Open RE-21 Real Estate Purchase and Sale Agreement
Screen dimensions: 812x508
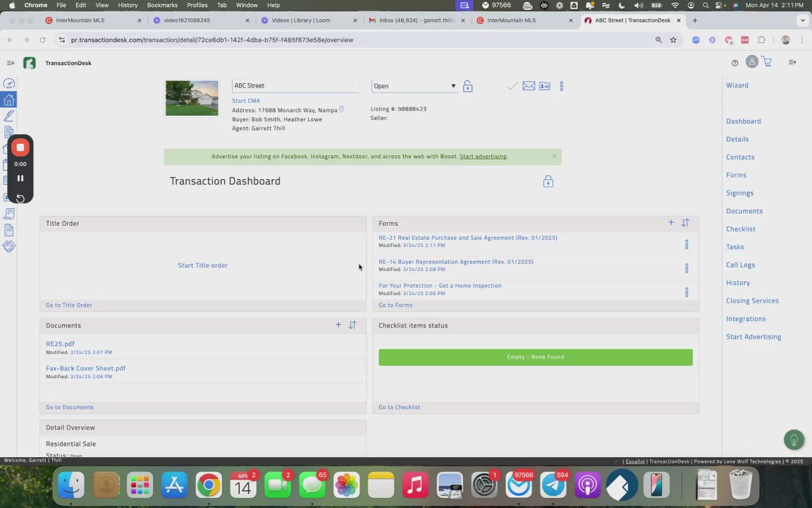[x=467, y=238]
